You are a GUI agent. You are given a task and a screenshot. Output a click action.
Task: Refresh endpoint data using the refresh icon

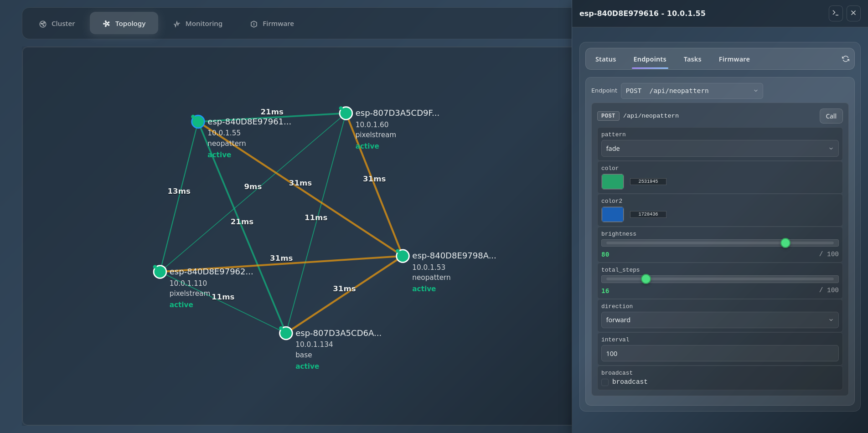tap(846, 59)
